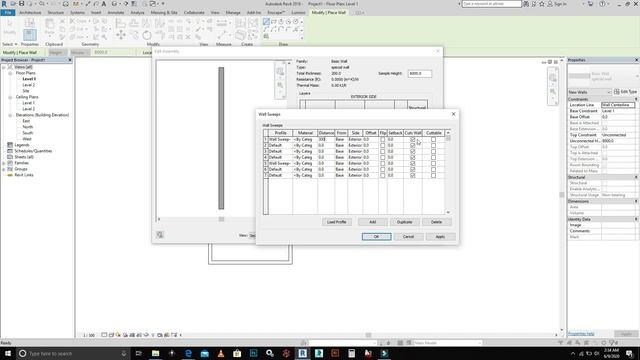Click the Modify arrow tool in ribbon
The width and height of the screenshot is (640, 360).
pos(9,26)
